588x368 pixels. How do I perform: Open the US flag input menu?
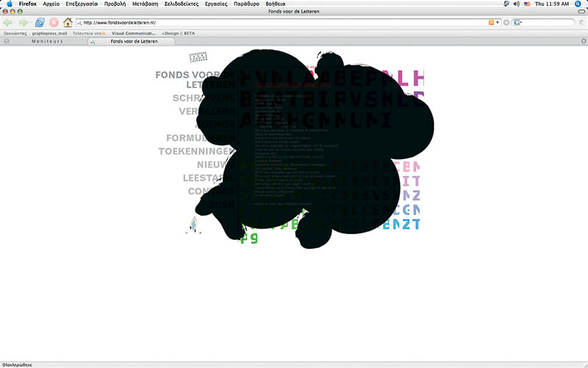527,4
